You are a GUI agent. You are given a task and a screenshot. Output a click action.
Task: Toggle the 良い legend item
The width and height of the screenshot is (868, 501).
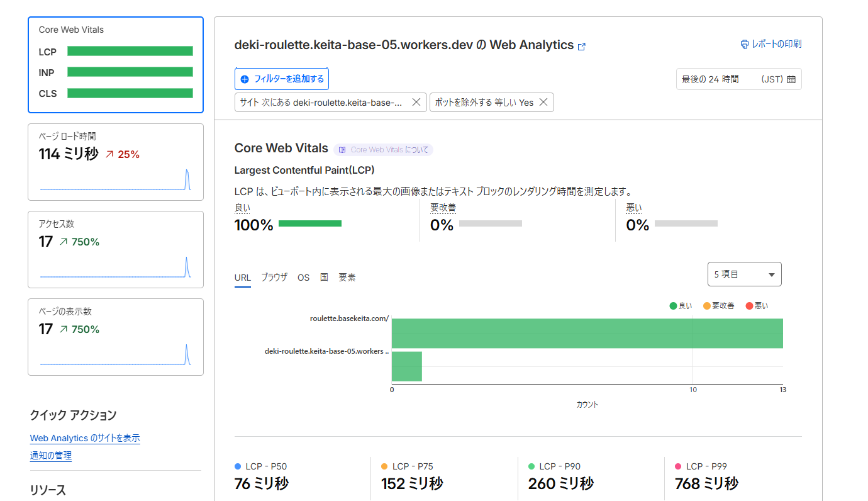point(679,305)
